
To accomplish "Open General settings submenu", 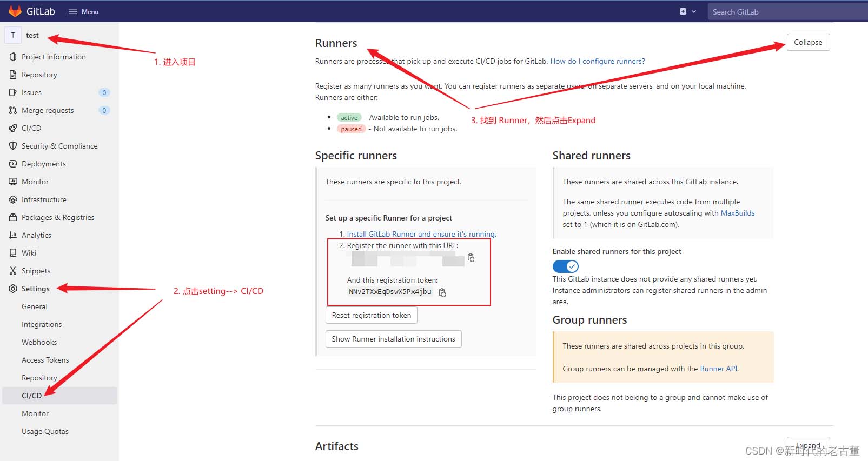I will (35, 306).
